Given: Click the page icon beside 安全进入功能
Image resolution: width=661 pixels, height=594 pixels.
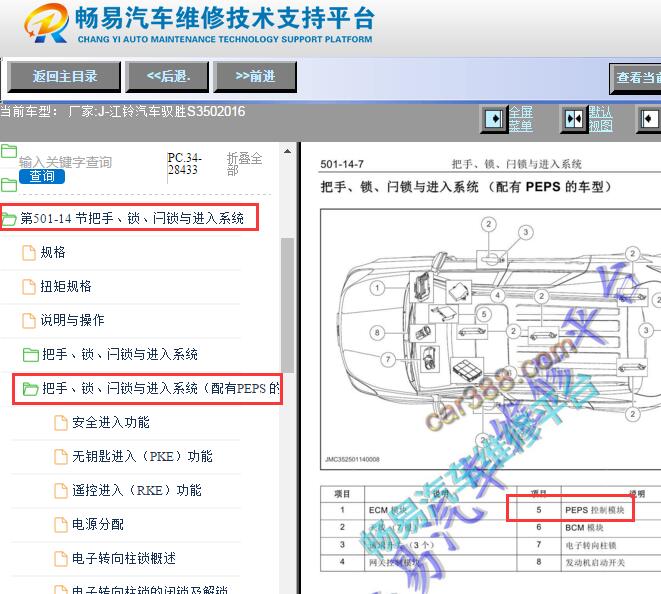Looking at the screenshot, I should click(61, 423).
